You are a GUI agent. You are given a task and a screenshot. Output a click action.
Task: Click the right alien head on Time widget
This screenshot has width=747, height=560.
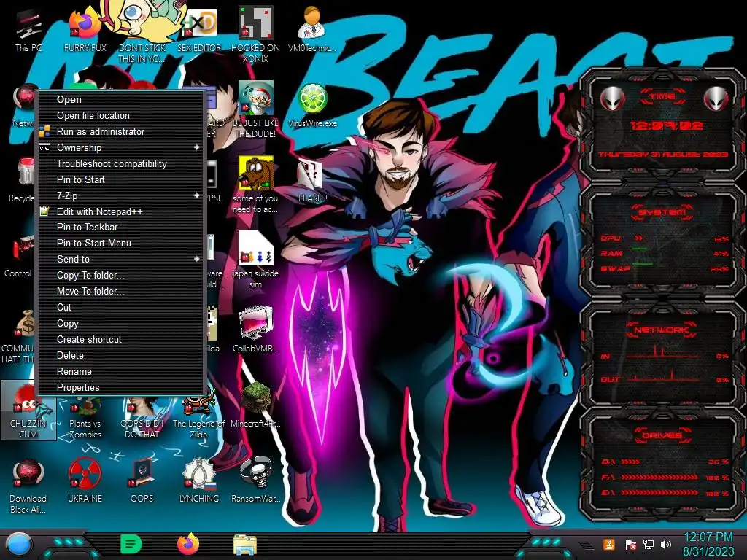pos(716,98)
